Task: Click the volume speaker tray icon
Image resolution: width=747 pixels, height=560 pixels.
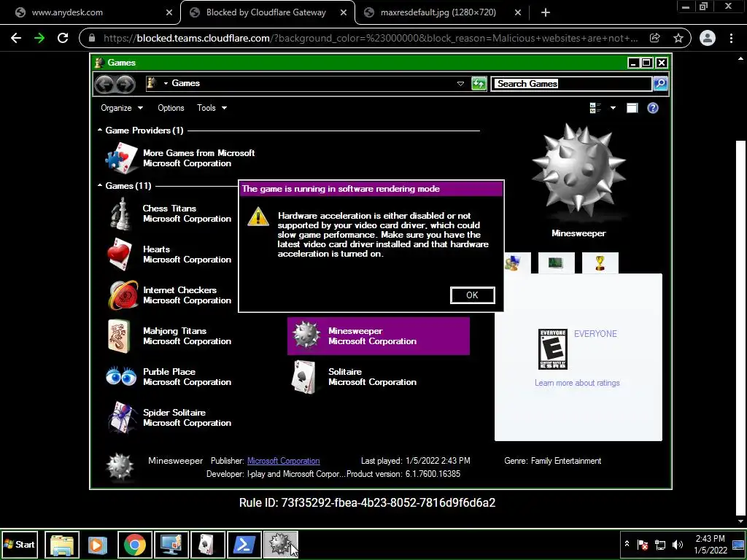Action: tap(677, 544)
